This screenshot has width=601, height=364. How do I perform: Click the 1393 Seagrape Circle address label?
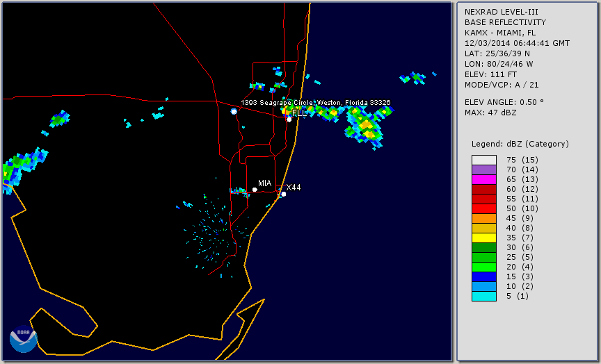coord(315,103)
